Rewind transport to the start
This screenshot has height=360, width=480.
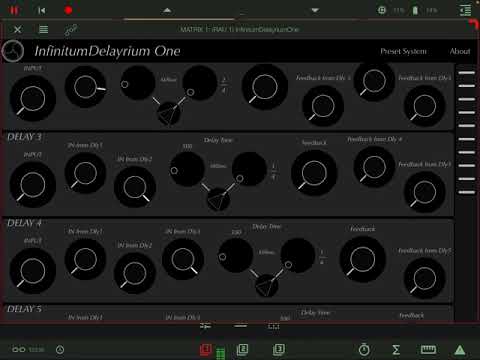point(42,11)
